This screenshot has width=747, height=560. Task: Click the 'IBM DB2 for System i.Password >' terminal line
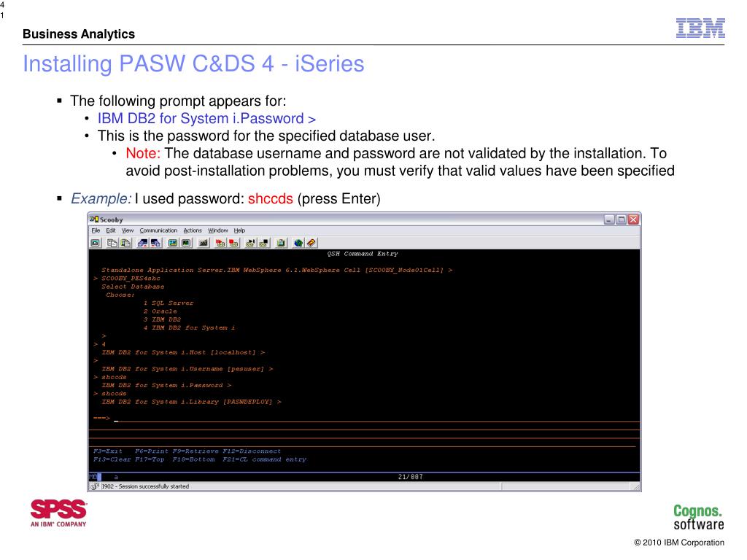166,385
